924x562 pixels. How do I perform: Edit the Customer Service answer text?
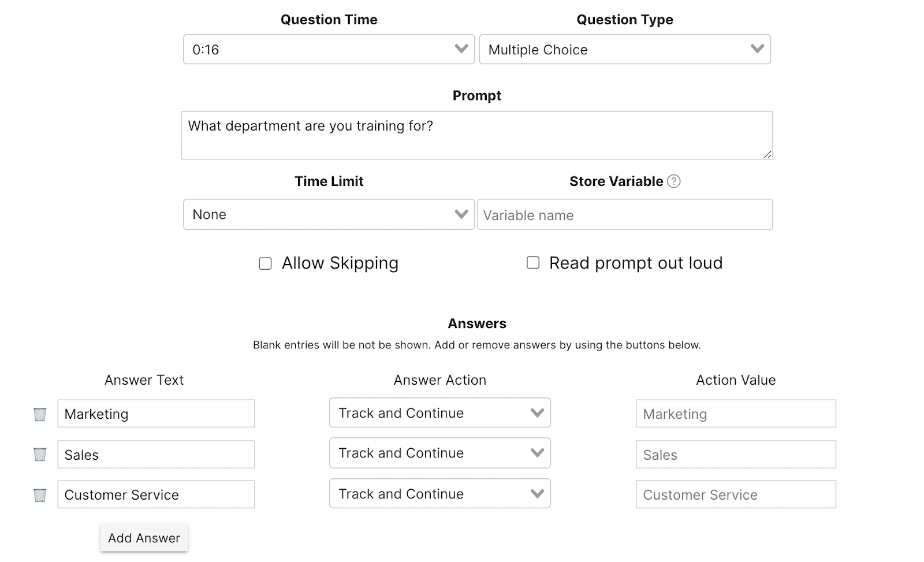[x=156, y=494]
